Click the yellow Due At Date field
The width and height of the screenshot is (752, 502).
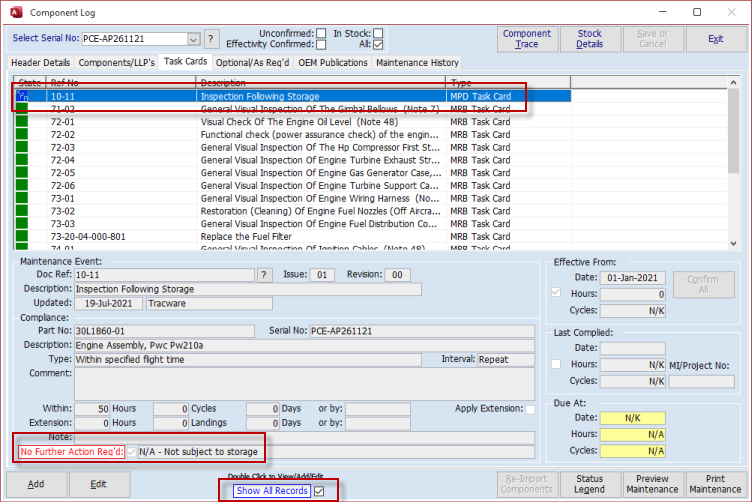[x=632, y=418]
